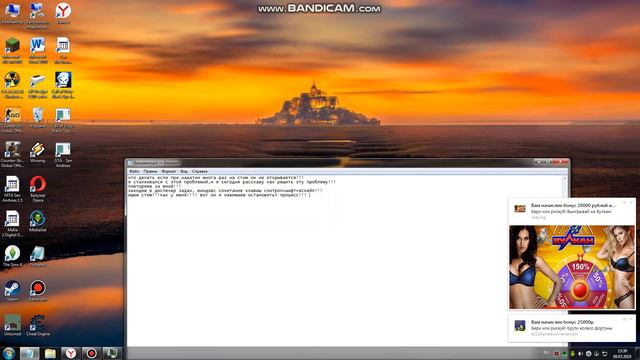Launch the Bandicam desktop shortcut

pos(38,291)
